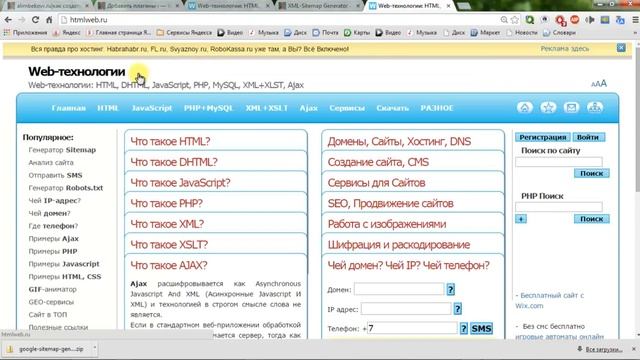Open the Ajax menu item
This screenshot has width=640, height=360.
coord(309,108)
